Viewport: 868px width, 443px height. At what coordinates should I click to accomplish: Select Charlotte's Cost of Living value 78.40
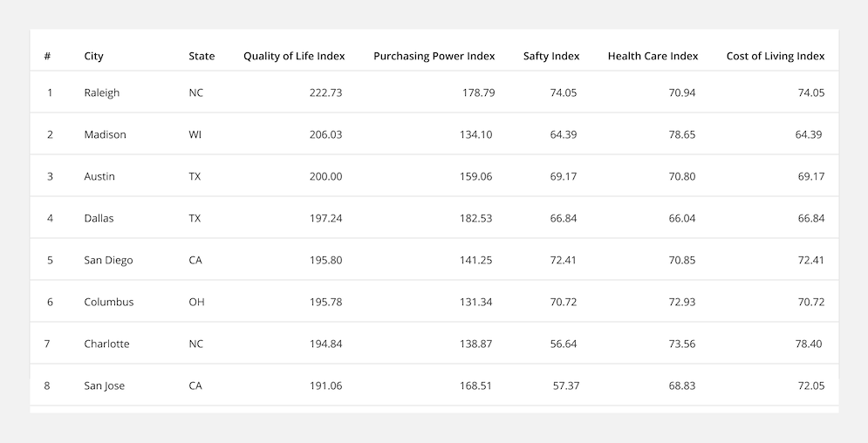click(809, 344)
